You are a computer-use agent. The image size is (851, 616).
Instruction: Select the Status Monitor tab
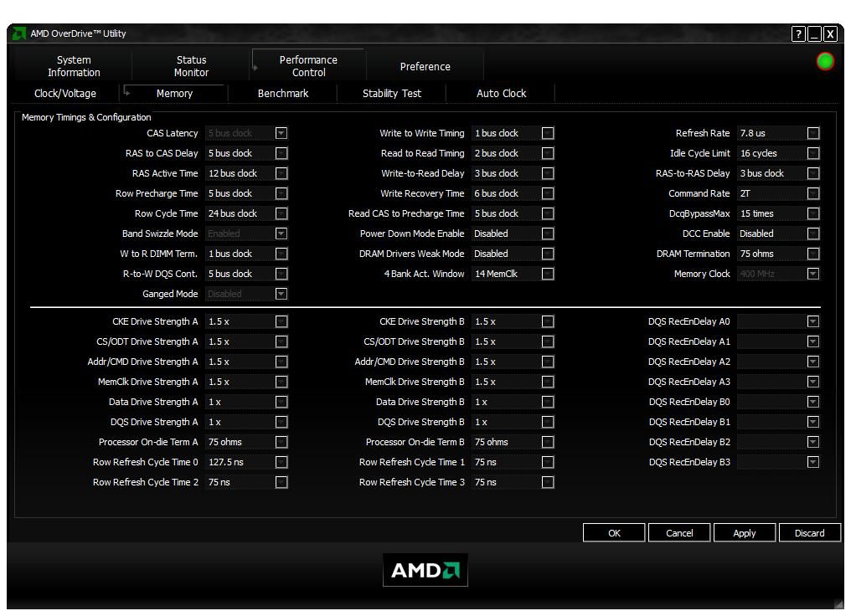click(x=190, y=64)
